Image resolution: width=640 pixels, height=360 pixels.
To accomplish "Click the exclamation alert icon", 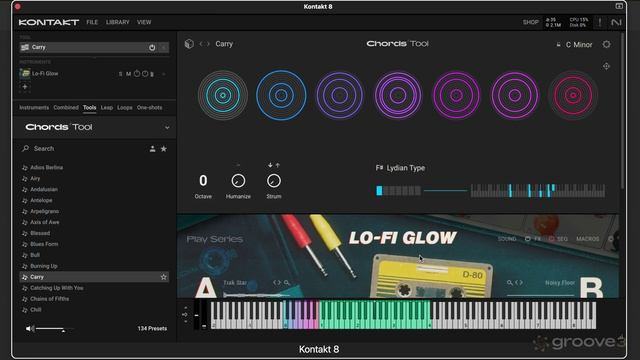I will 600,22.
